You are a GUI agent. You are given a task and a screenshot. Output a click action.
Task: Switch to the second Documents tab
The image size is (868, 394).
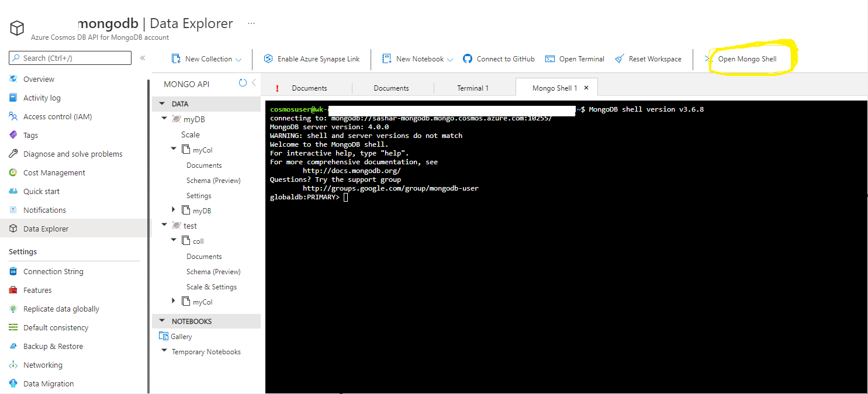pos(392,88)
